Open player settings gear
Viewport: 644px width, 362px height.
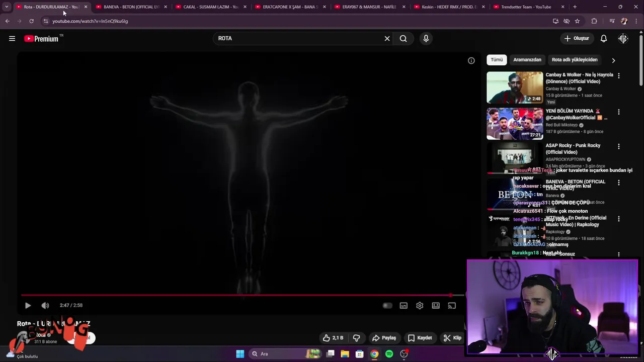(x=420, y=305)
